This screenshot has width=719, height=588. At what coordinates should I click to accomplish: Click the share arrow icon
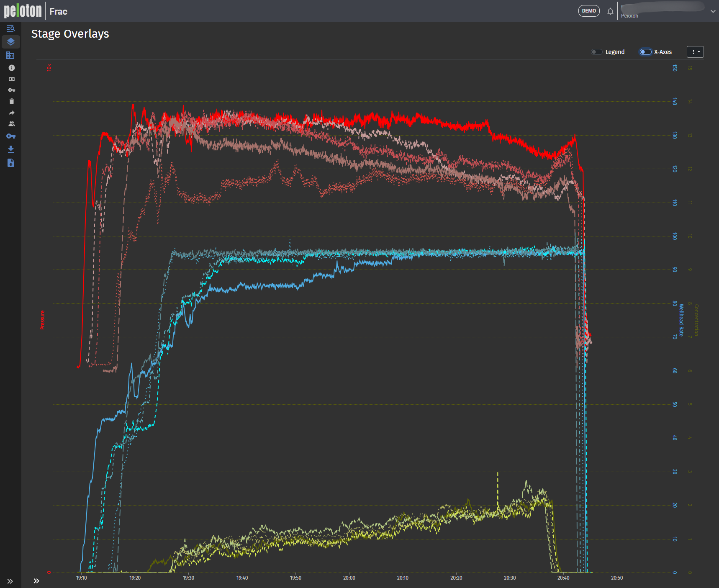point(11,113)
